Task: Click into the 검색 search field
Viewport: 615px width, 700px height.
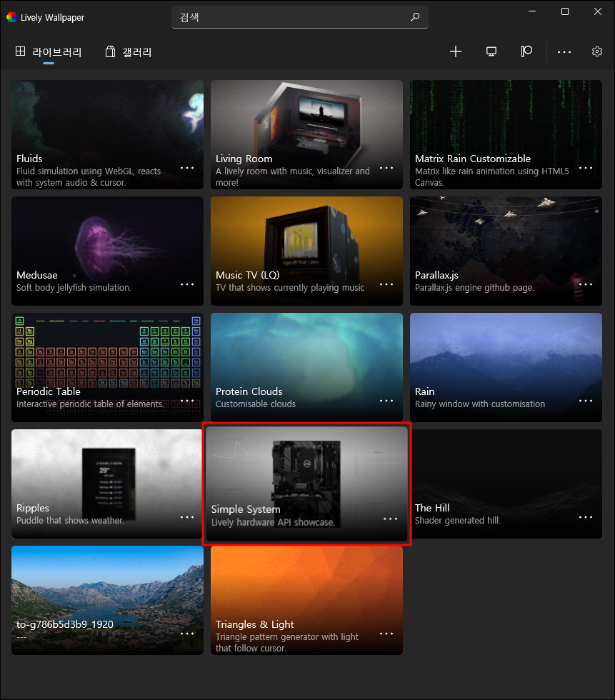Action: click(x=300, y=17)
